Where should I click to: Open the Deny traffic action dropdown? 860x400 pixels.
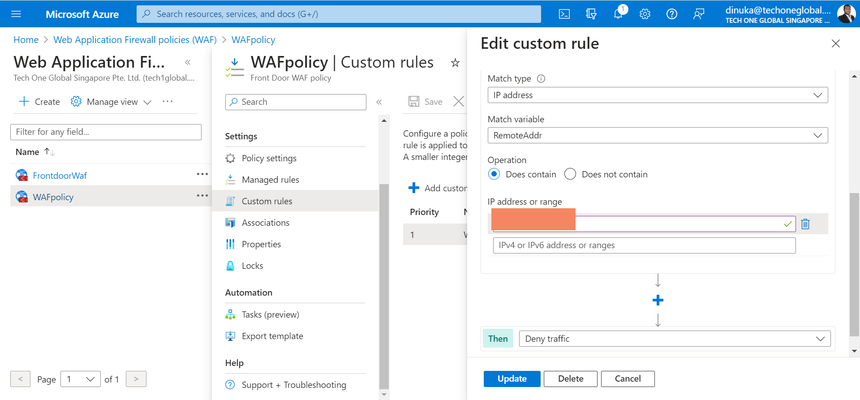(675, 339)
